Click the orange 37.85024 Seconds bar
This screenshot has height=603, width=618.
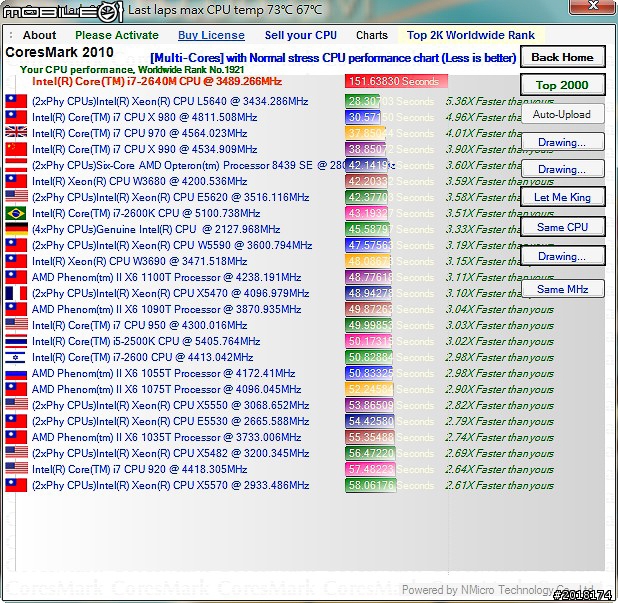click(365, 133)
